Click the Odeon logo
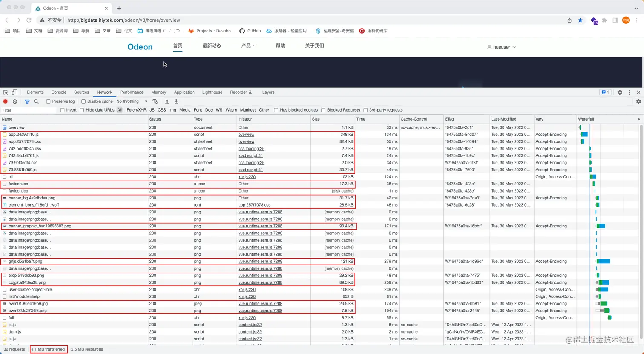The height and width of the screenshot is (354, 644). pyautogui.click(x=140, y=47)
